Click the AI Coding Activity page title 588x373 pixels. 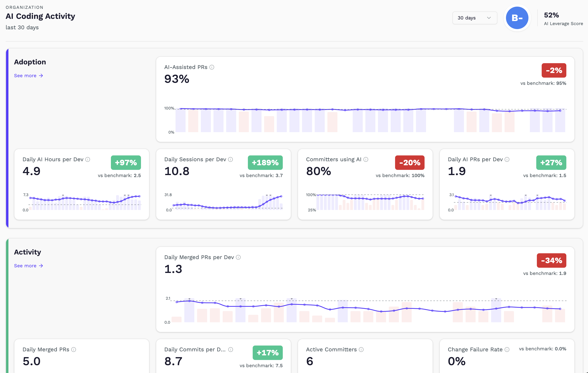coord(40,16)
